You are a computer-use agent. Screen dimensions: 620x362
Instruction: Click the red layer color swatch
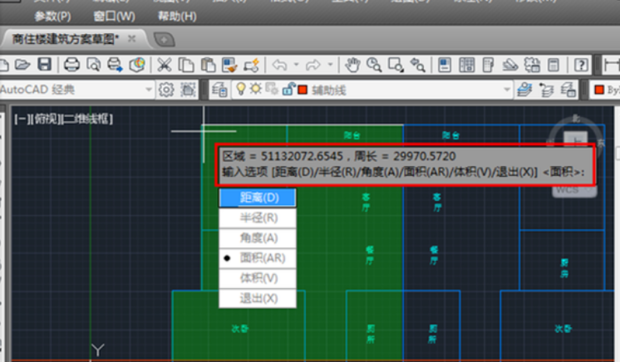click(303, 90)
